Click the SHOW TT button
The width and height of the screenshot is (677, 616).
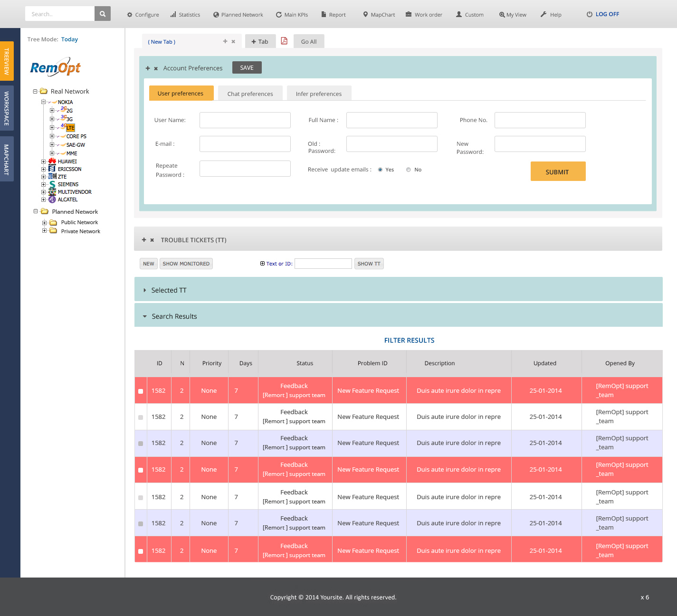(x=369, y=264)
